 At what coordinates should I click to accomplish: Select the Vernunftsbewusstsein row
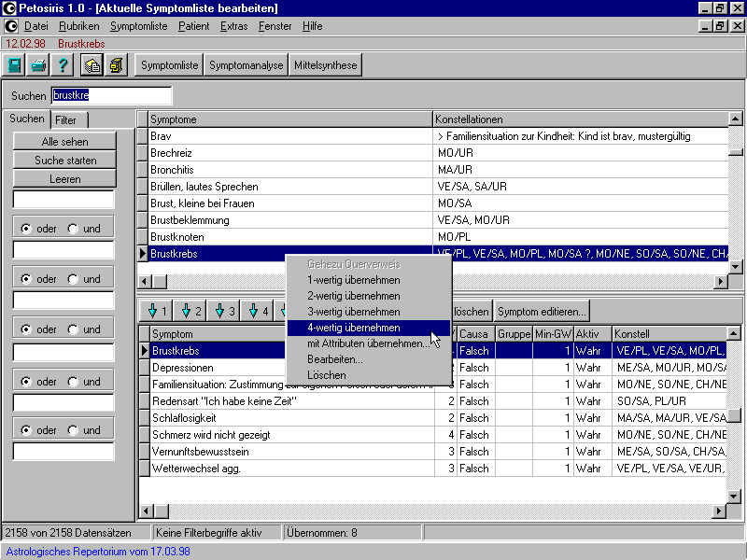pyautogui.click(x=432, y=452)
